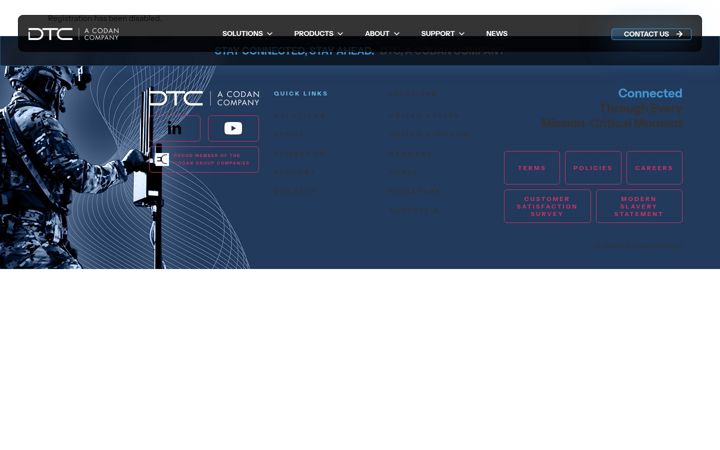Expand the About dropdown chevron

[397, 34]
